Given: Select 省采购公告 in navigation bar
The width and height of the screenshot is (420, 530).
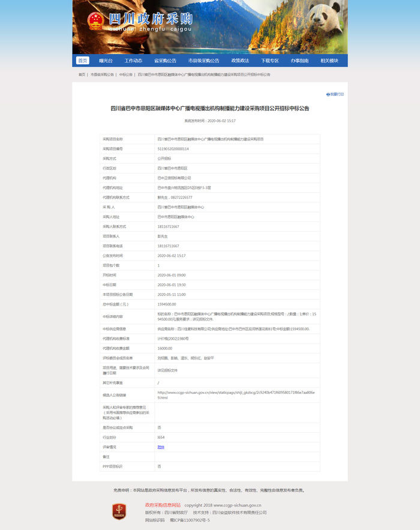Looking at the screenshot, I should pyautogui.click(x=165, y=61).
